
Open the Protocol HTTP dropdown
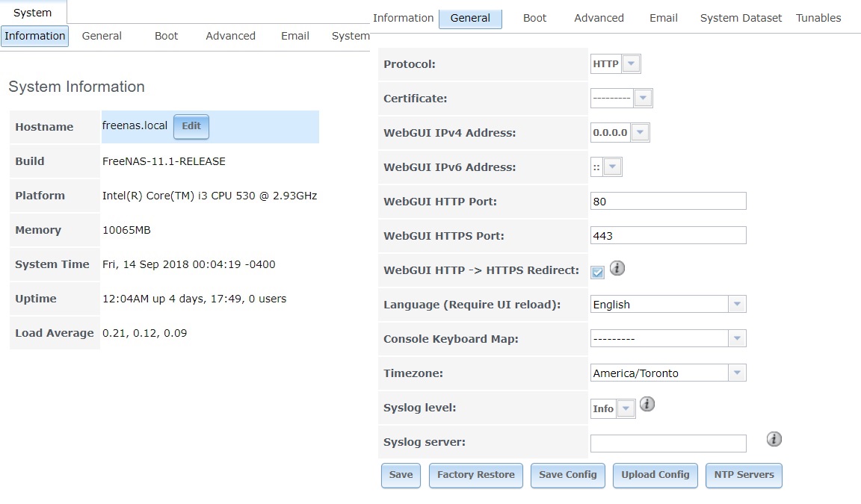tap(632, 63)
